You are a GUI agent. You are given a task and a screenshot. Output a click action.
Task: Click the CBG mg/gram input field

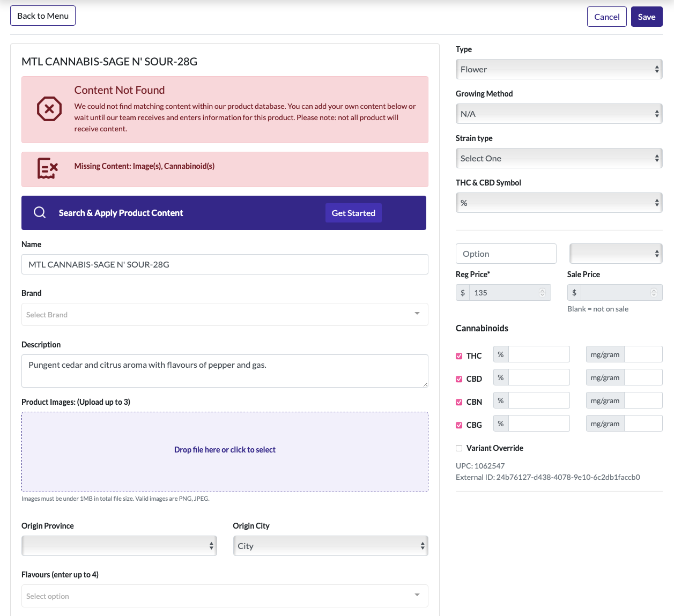643,424
